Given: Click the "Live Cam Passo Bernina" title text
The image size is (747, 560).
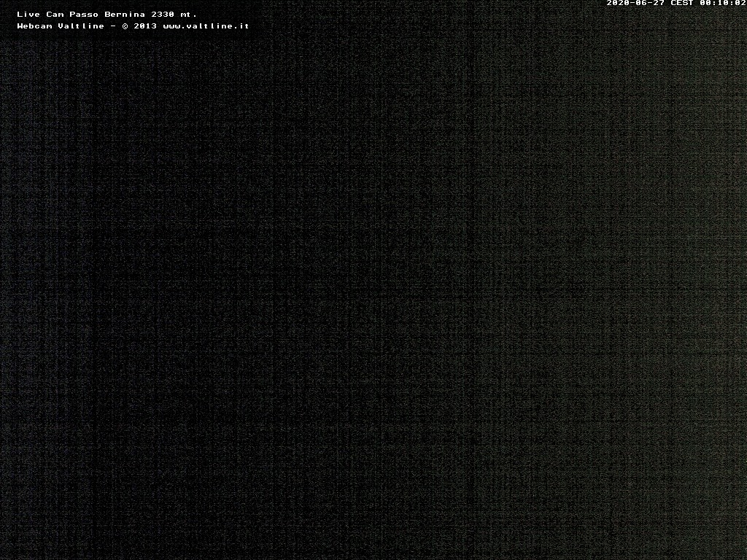Looking at the screenshot, I should point(80,14).
